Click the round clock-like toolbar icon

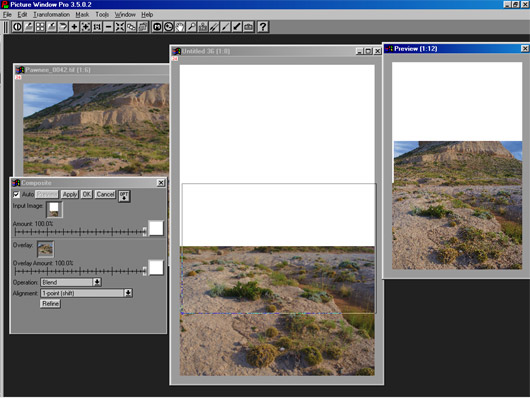click(169, 27)
